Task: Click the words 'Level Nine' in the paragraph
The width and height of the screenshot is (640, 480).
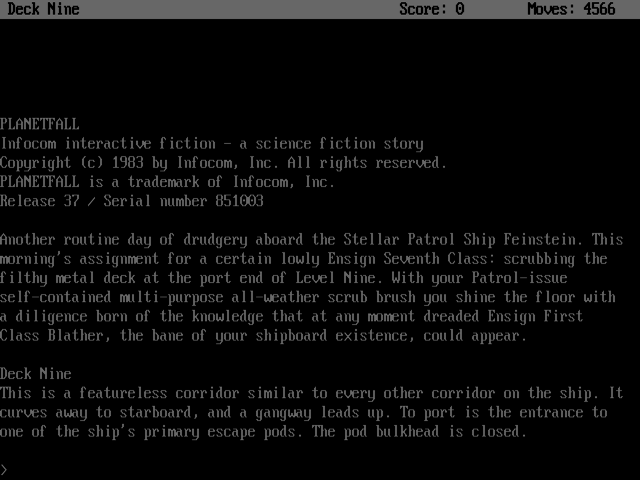Action: click(x=335, y=278)
